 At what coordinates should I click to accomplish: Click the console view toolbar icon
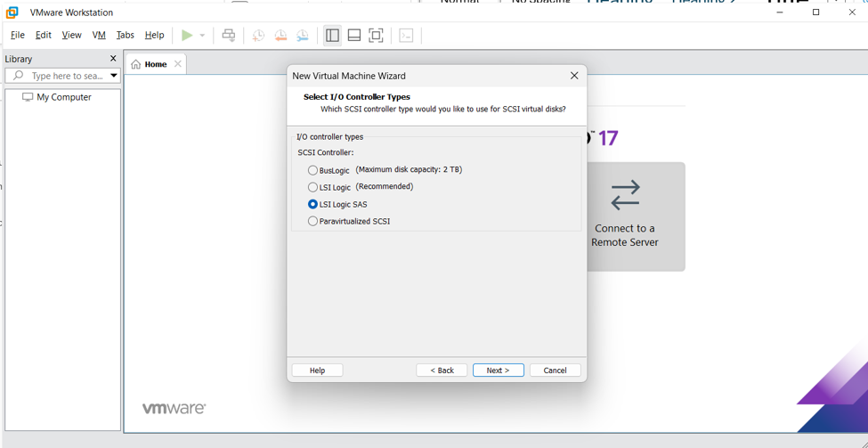[x=406, y=36]
